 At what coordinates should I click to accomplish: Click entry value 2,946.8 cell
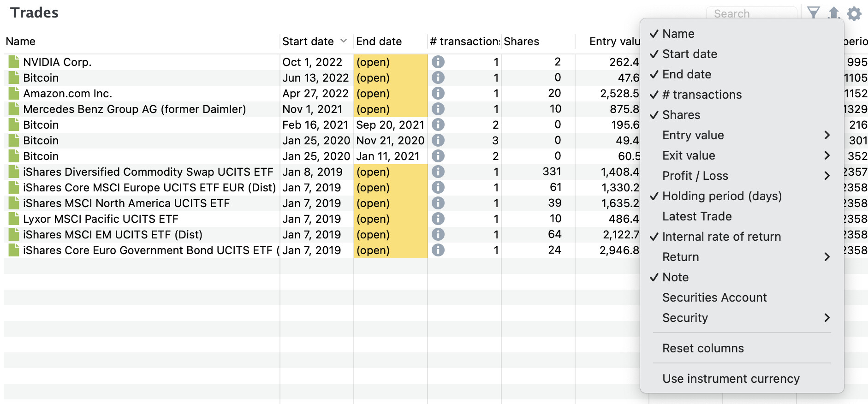click(619, 250)
